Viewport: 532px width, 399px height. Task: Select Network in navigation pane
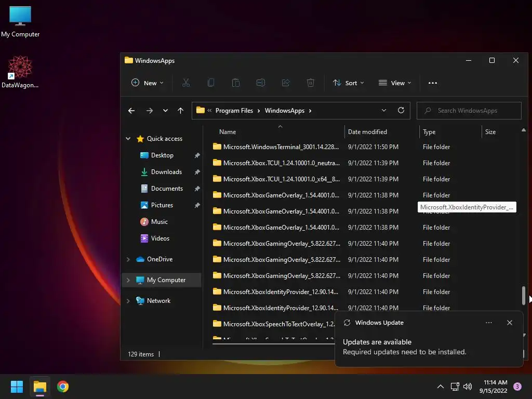pos(158,301)
